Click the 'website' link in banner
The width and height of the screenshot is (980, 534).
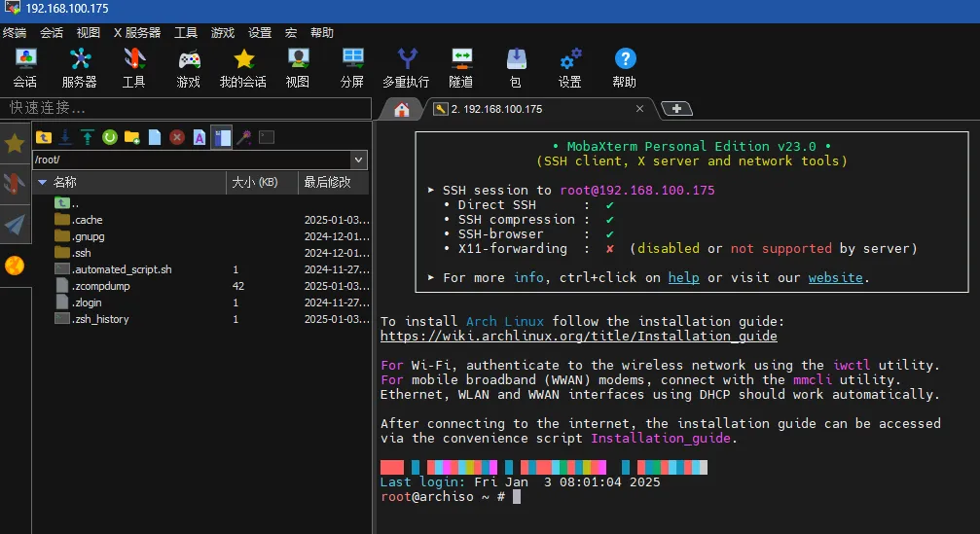(x=836, y=278)
